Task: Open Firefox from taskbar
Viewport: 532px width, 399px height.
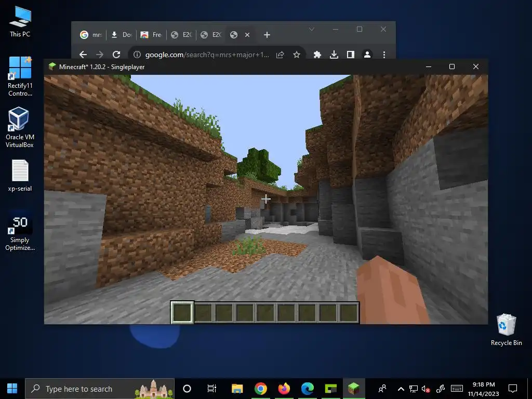Action: (x=284, y=389)
